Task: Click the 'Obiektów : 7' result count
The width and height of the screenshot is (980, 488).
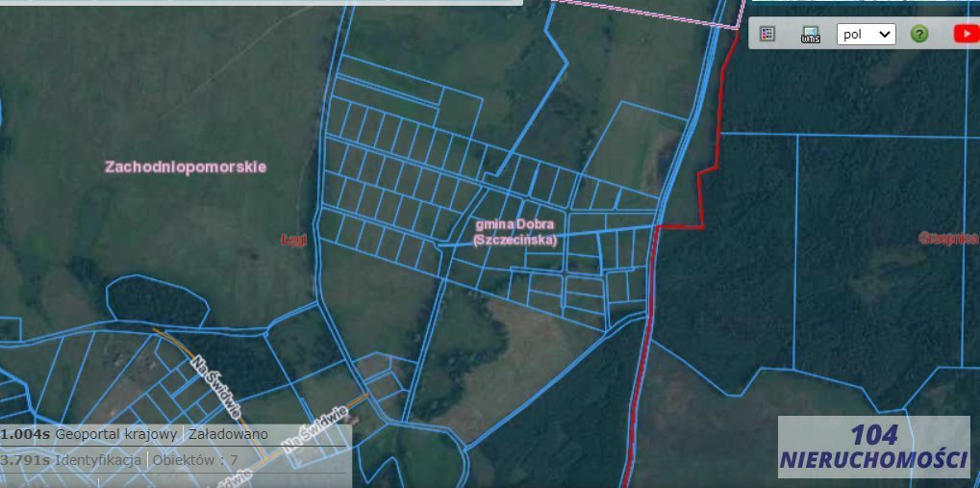Action: tap(195, 460)
